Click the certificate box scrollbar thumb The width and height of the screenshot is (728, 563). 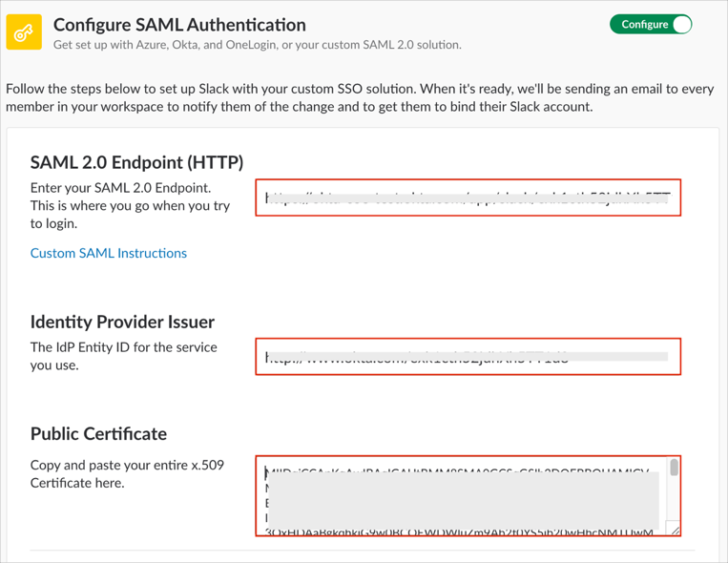click(x=674, y=468)
